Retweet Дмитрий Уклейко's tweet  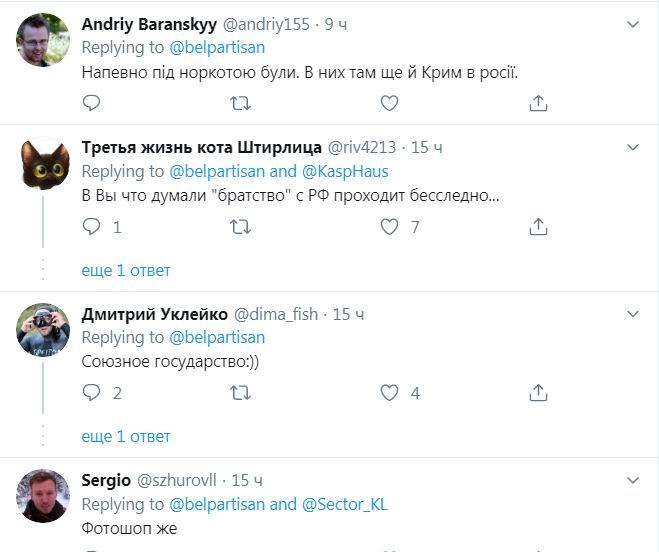coord(240,393)
